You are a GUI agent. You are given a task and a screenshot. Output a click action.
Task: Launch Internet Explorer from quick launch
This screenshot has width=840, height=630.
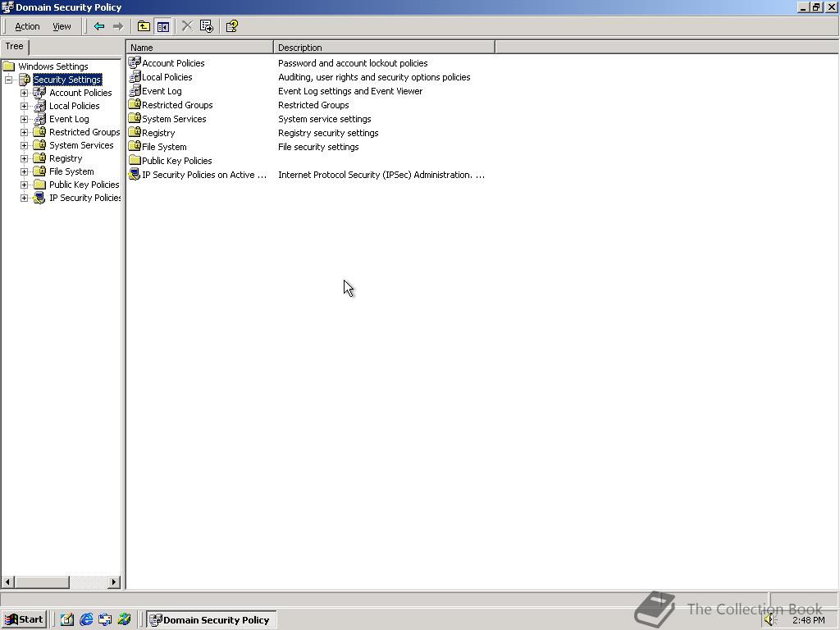[x=85, y=620]
